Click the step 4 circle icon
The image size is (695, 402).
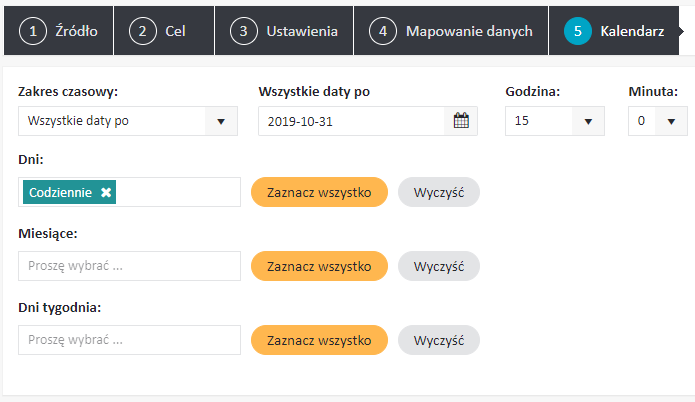pos(383,31)
